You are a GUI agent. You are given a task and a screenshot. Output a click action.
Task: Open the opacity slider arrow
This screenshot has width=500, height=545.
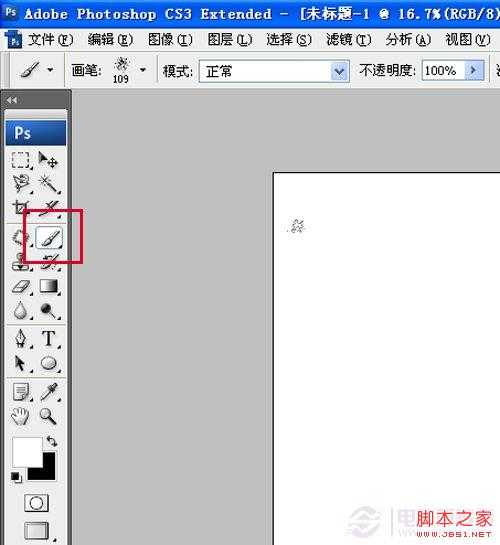[474, 70]
